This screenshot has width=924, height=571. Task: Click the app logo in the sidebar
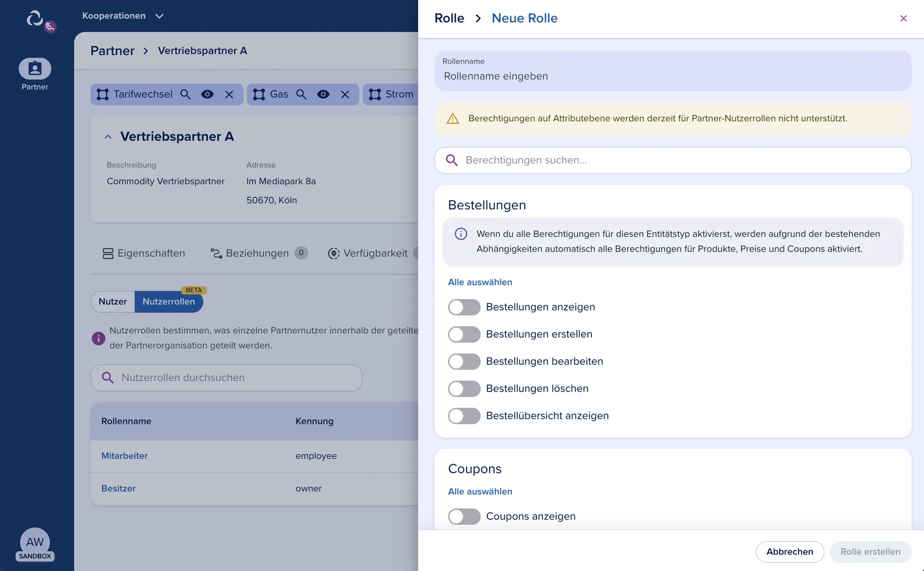coord(35,19)
